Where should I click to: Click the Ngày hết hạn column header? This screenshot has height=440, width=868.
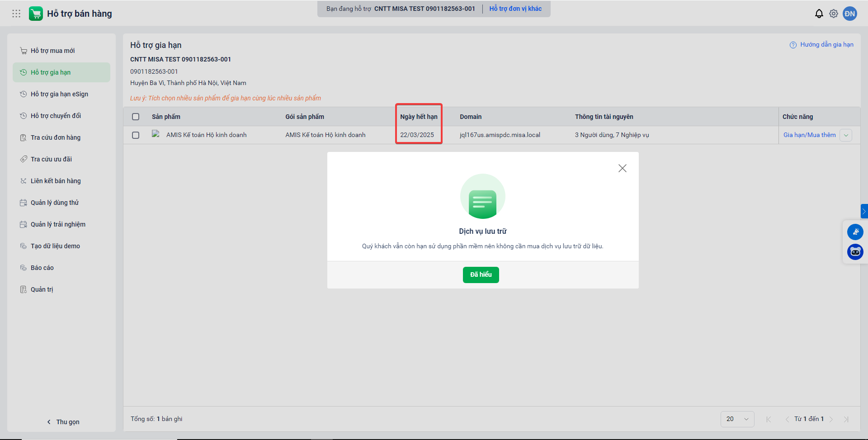pyautogui.click(x=419, y=117)
